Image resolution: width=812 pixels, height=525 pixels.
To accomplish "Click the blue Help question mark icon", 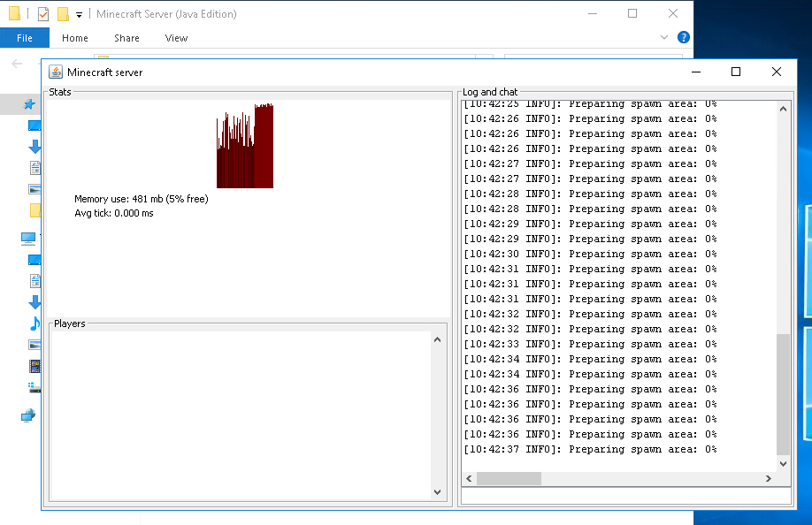I will click(x=683, y=37).
